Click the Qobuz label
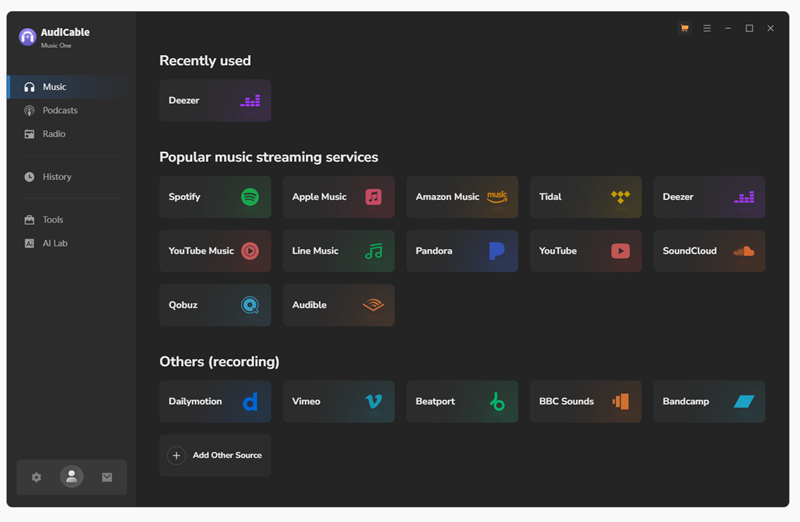The width and height of the screenshot is (800, 522). point(183,305)
